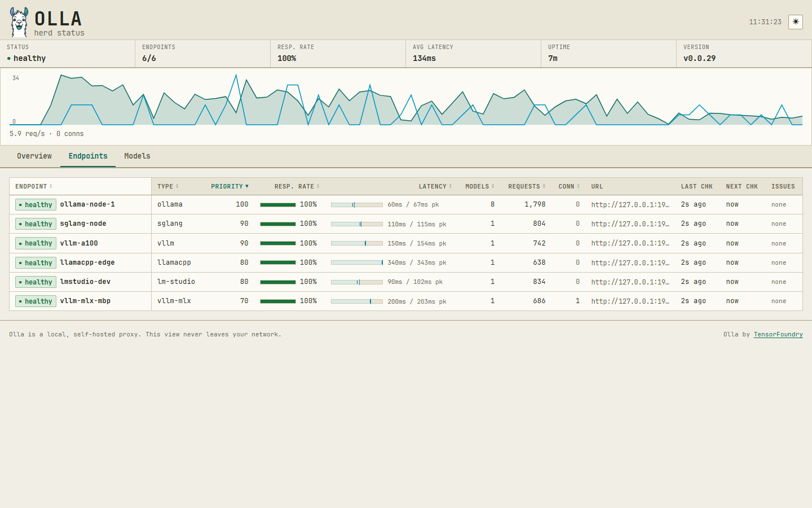Viewport: 812px width, 508px height.
Task: Open the Models tab
Action: click(137, 156)
